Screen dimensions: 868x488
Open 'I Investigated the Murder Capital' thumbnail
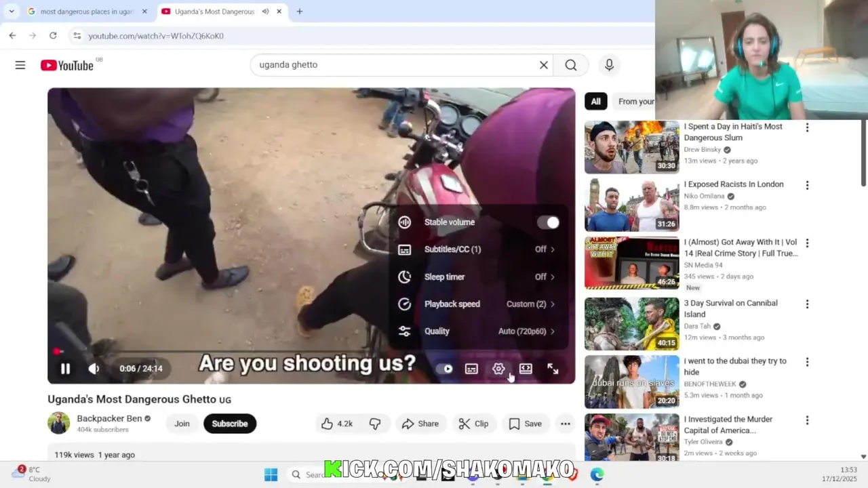click(x=631, y=439)
